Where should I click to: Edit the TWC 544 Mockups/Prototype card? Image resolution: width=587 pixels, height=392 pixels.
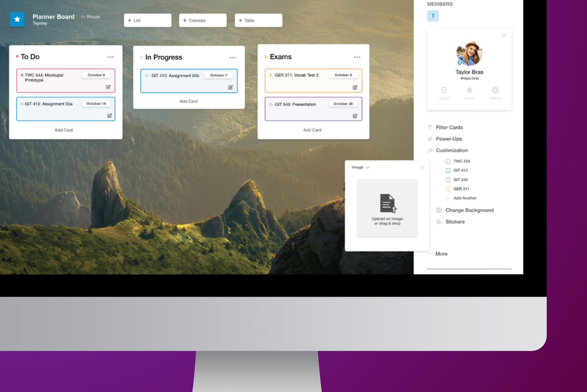[x=108, y=87]
